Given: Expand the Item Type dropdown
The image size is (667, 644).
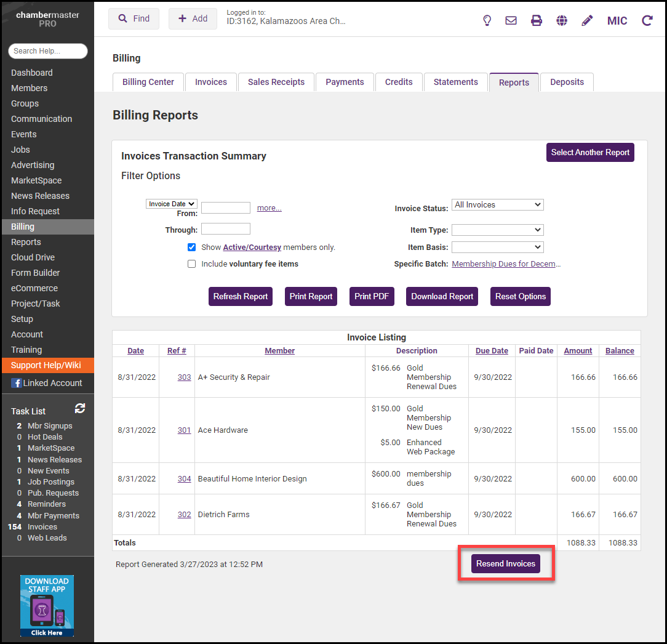Looking at the screenshot, I should click(x=498, y=230).
